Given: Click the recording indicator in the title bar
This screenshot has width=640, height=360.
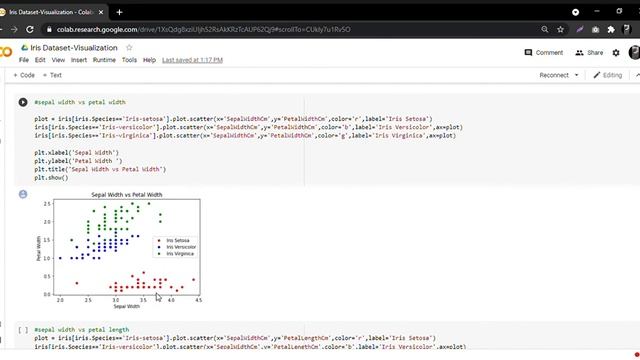Looking at the screenshot, I should 576,12.
